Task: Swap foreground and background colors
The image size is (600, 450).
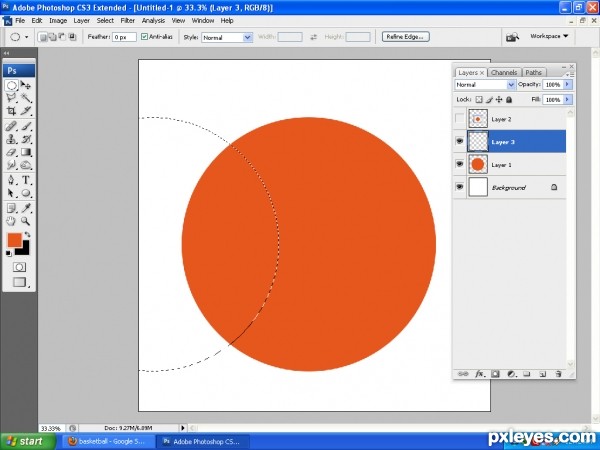Action: [x=27, y=234]
